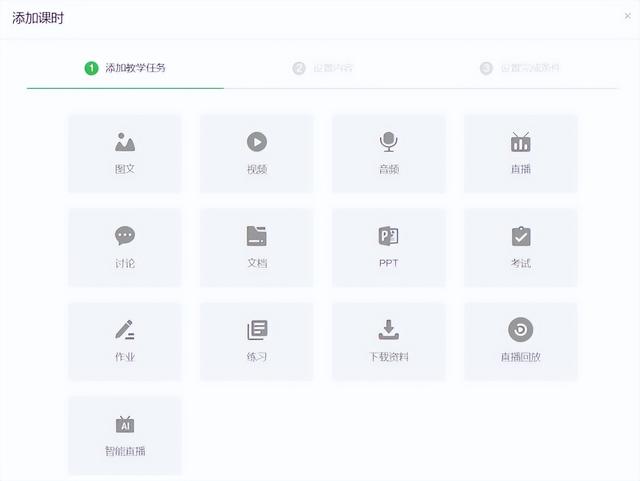The height and width of the screenshot is (481, 640).
Task: Click the 作业 label text
Action: pos(125,357)
